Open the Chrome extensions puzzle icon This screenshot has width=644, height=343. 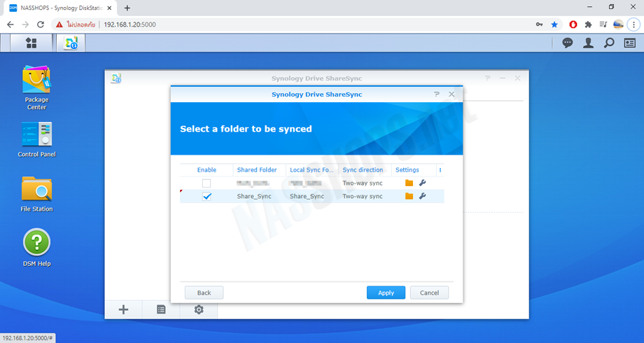click(x=588, y=24)
